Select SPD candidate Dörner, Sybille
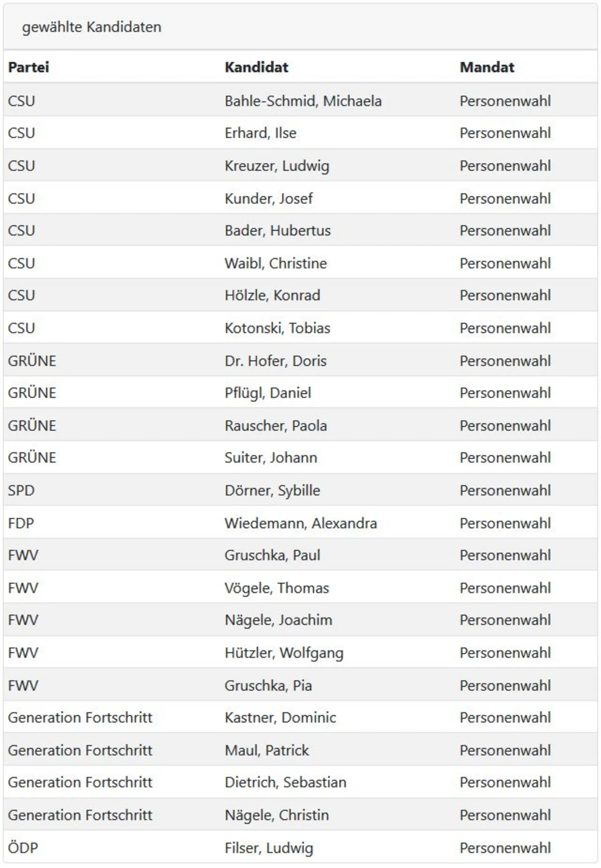This screenshot has width=601, height=868. [273, 491]
